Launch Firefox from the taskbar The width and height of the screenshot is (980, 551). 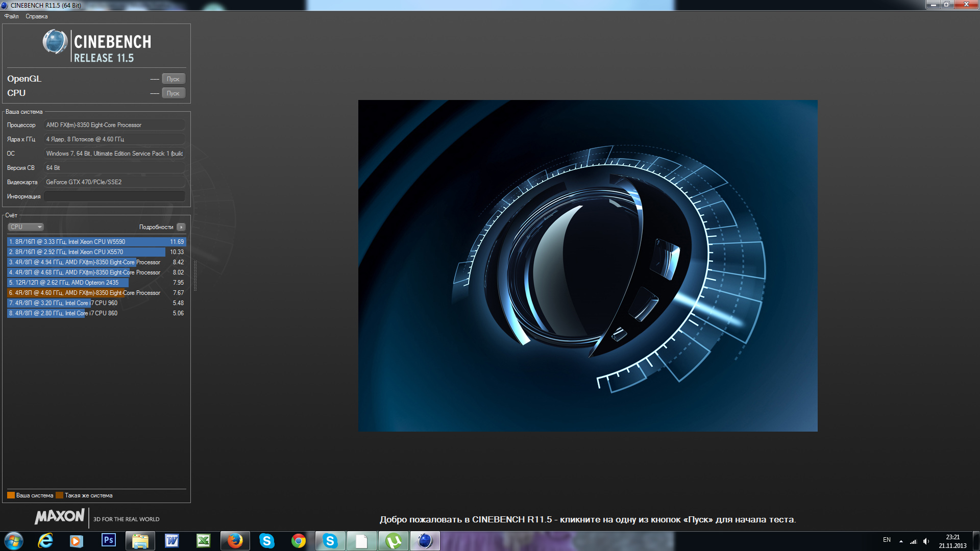[235, 540]
